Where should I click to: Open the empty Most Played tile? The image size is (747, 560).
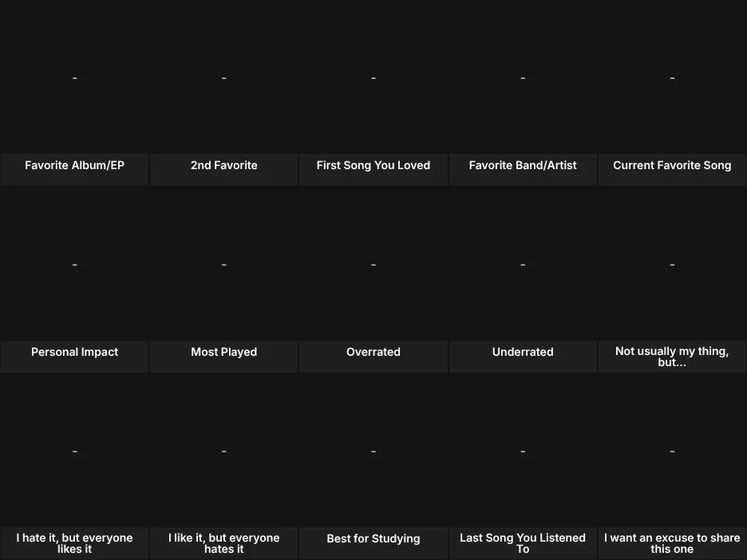(224, 264)
